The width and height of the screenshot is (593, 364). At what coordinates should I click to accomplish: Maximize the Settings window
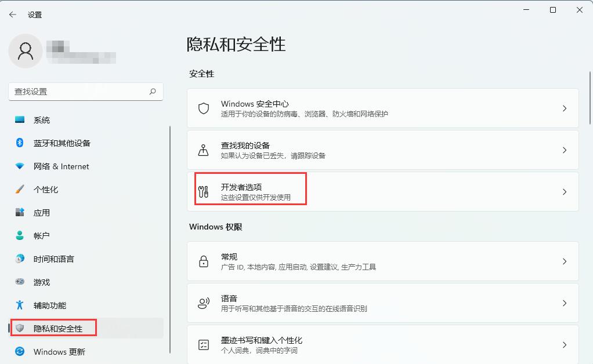pyautogui.click(x=553, y=10)
